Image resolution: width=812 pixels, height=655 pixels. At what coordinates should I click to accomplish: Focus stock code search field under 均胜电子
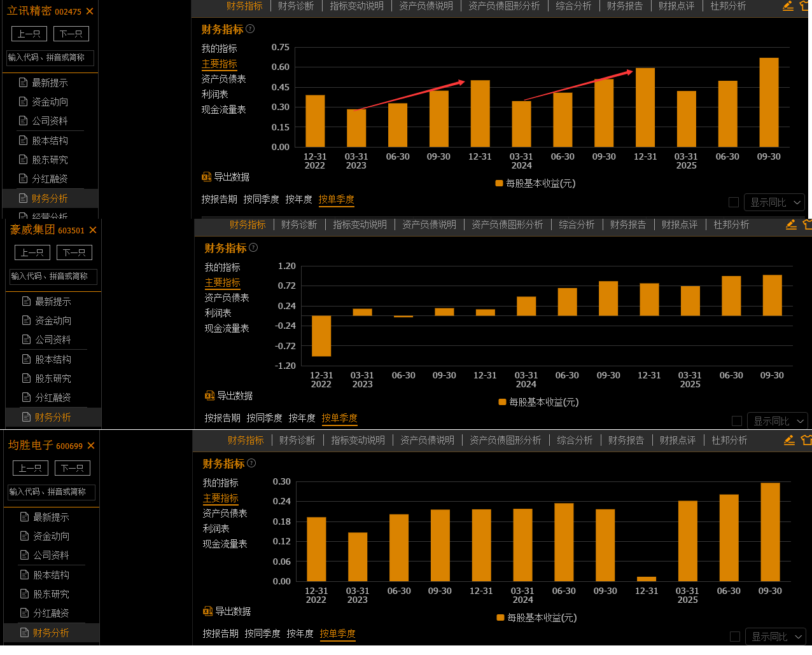tap(52, 492)
